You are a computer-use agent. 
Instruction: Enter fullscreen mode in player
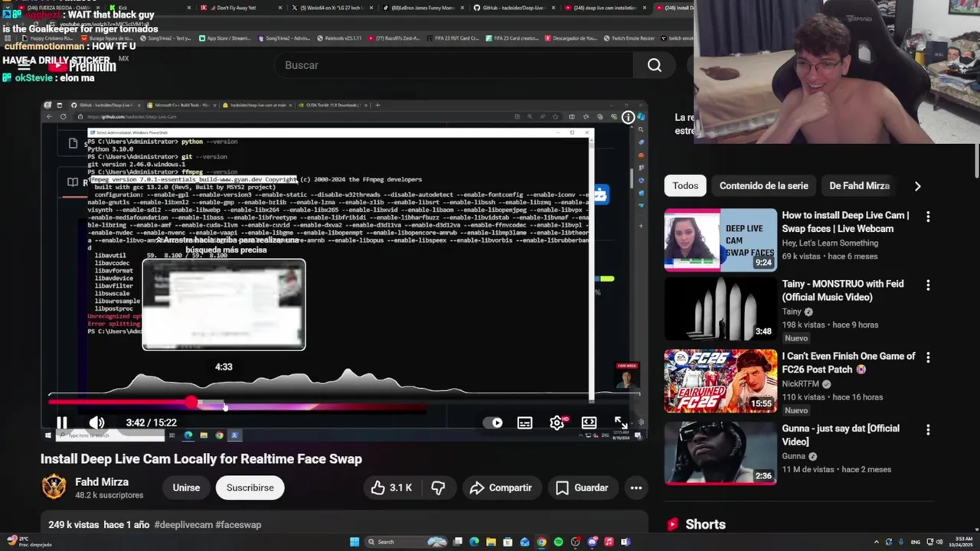(x=621, y=422)
